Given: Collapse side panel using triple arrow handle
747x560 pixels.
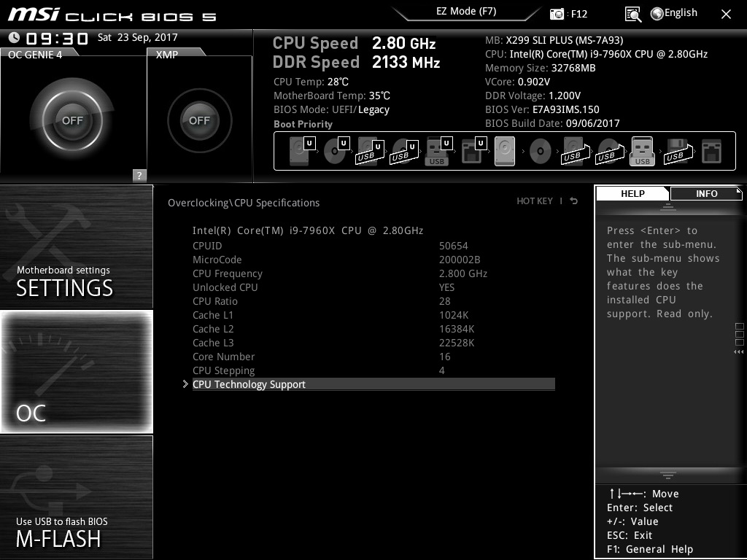Looking at the screenshot, I should (x=739, y=352).
